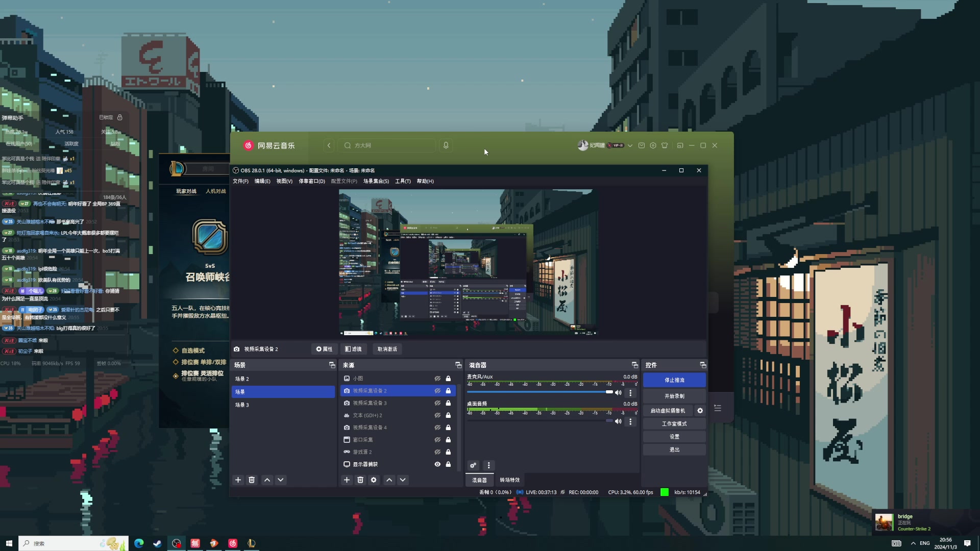Open the 场景集合(S) menu in OBS
The image size is (980, 551).
click(x=376, y=181)
